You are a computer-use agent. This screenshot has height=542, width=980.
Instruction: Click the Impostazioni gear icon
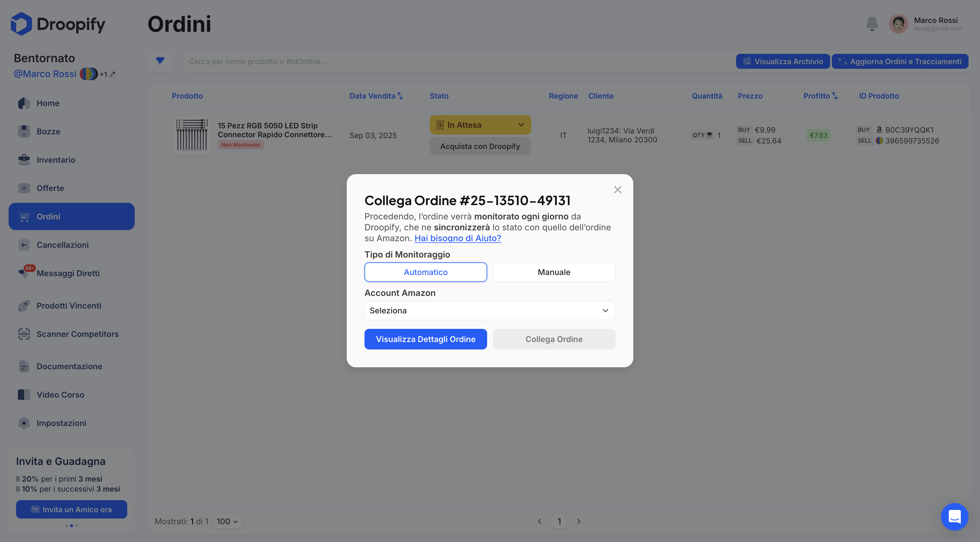[24, 423]
